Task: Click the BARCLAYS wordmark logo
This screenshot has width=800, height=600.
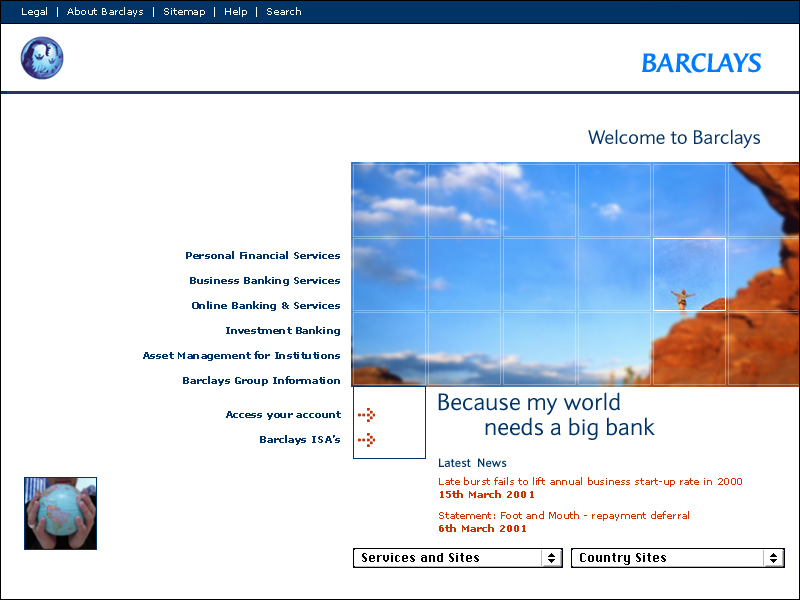Action: [701, 63]
